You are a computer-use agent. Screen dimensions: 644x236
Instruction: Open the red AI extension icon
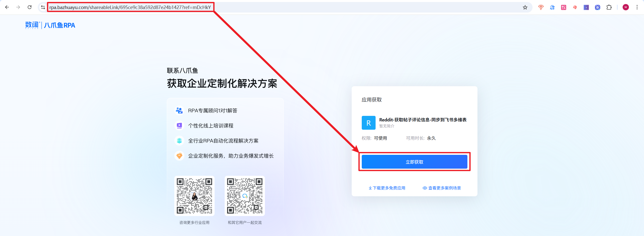click(575, 7)
